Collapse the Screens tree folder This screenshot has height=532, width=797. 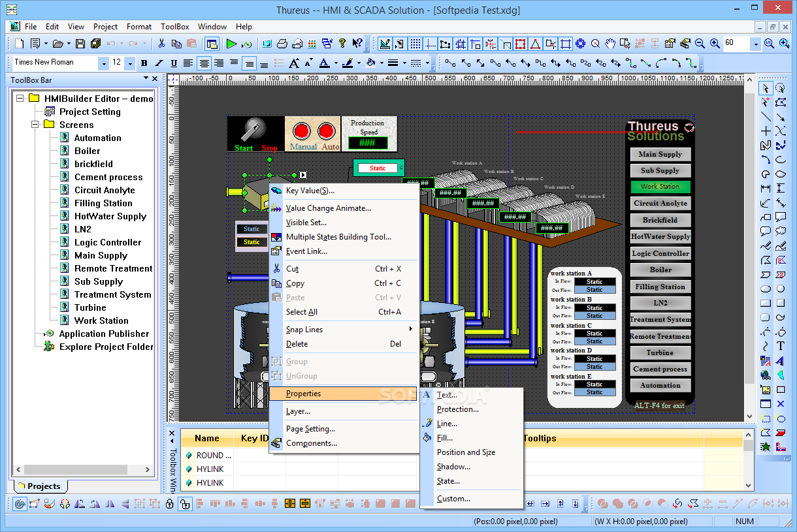click(x=35, y=125)
